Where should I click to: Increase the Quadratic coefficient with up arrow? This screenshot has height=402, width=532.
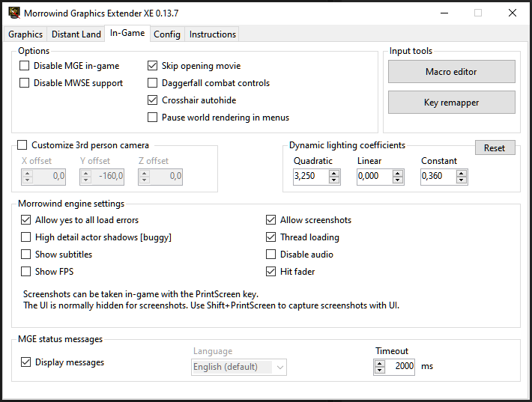pyautogui.click(x=334, y=173)
